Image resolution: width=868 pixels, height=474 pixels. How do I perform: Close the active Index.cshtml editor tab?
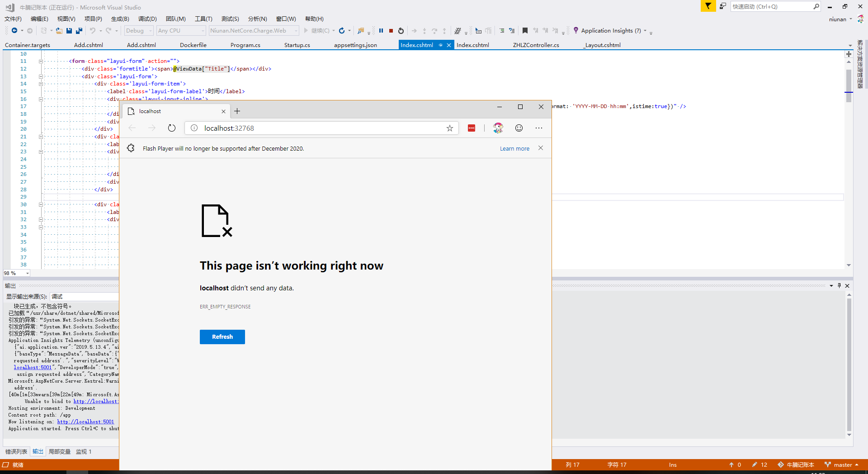449,45
